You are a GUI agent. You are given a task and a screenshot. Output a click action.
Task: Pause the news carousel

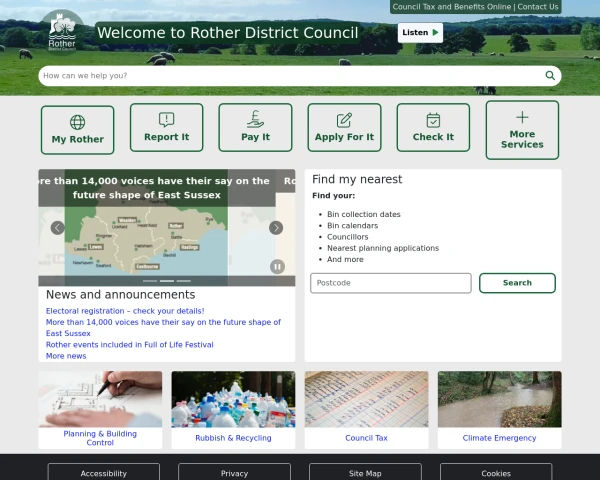(277, 266)
